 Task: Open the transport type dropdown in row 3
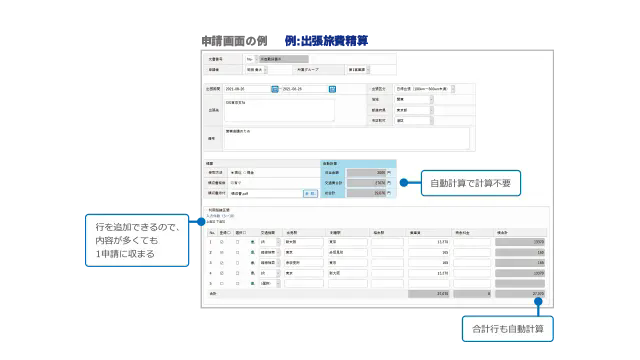[x=270, y=263]
